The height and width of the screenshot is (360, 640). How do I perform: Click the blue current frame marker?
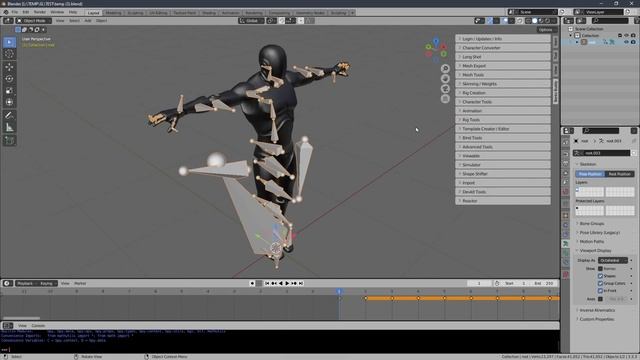[x=339, y=291]
